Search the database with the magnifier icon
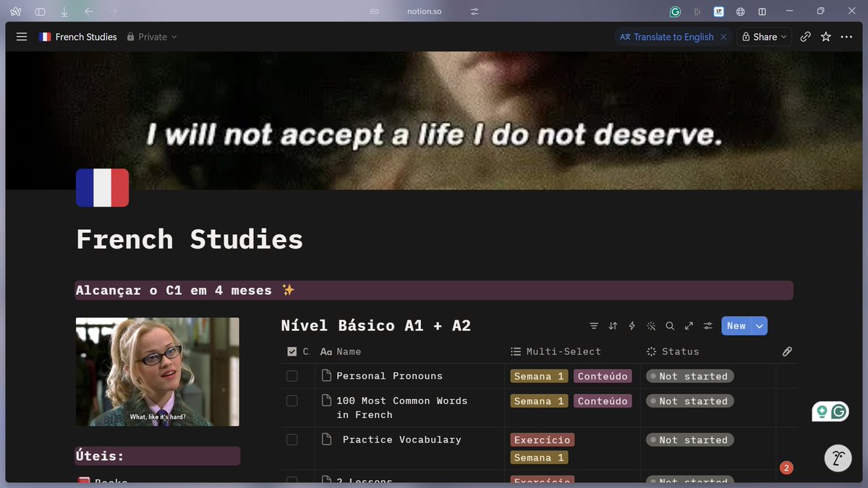Image resolution: width=868 pixels, height=488 pixels. (x=670, y=326)
